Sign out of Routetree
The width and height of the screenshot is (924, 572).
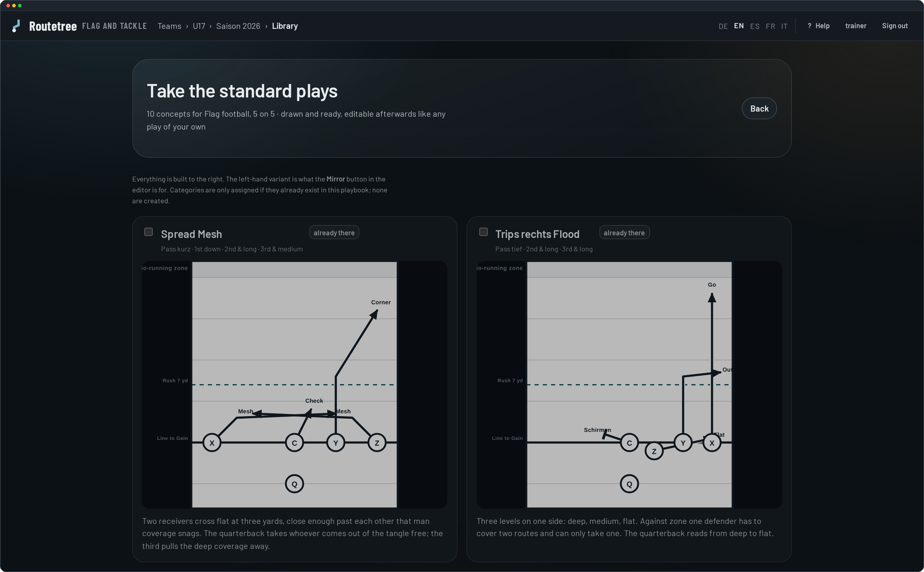[x=894, y=26]
